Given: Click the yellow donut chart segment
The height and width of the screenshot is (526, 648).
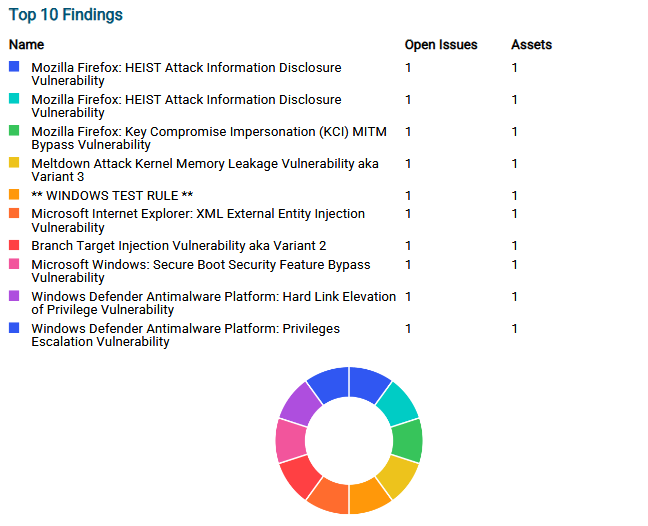Looking at the screenshot, I should click(400, 476).
